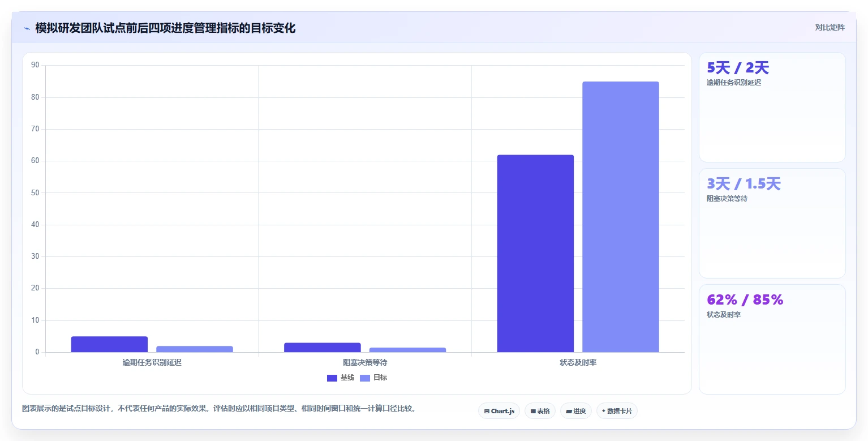Click the 90 y-axis tick label
868x441 pixels.
35,65
